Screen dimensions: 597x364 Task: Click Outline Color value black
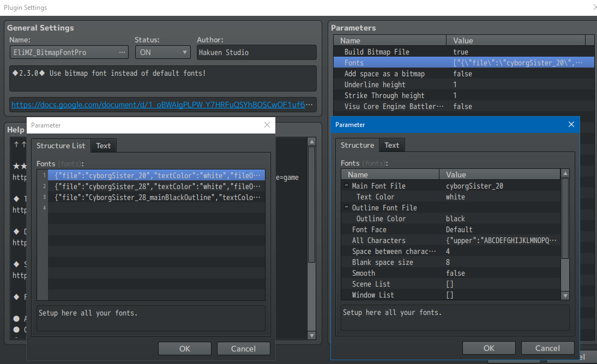455,219
